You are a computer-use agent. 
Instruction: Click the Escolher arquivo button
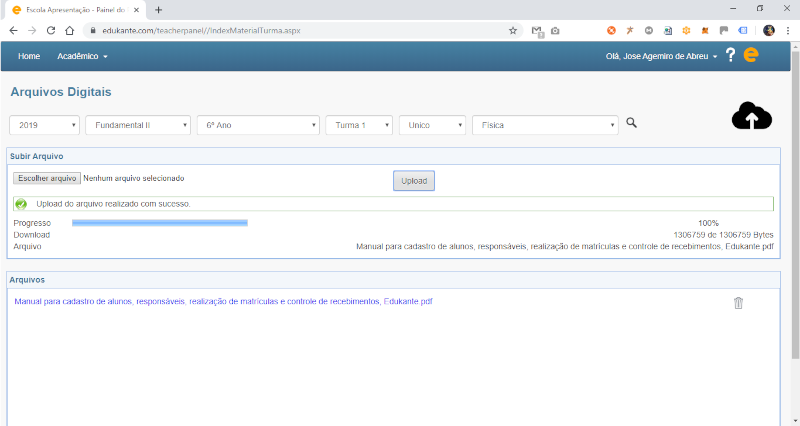47,178
